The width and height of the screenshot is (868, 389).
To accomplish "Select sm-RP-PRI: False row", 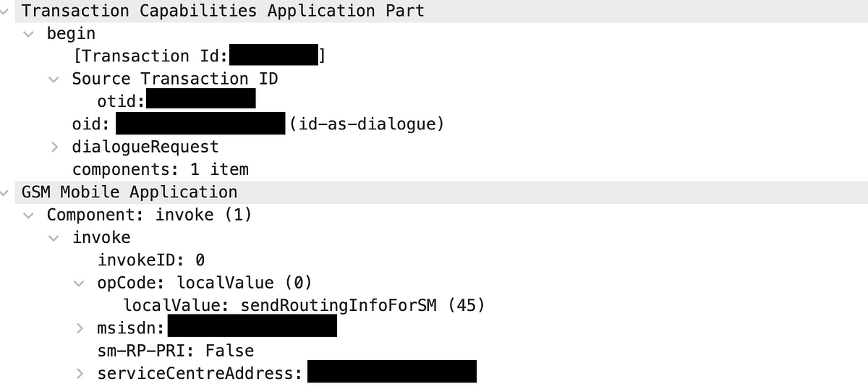I will tap(176, 351).
